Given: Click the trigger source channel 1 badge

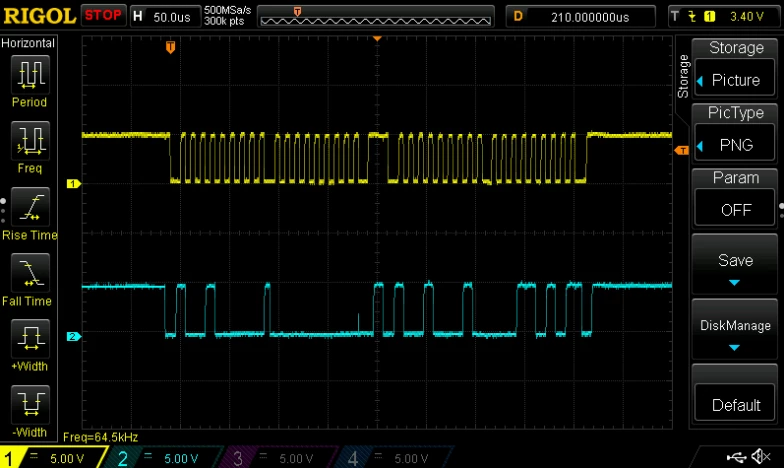Looking at the screenshot, I should pyautogui.click(x=710, y=16).
